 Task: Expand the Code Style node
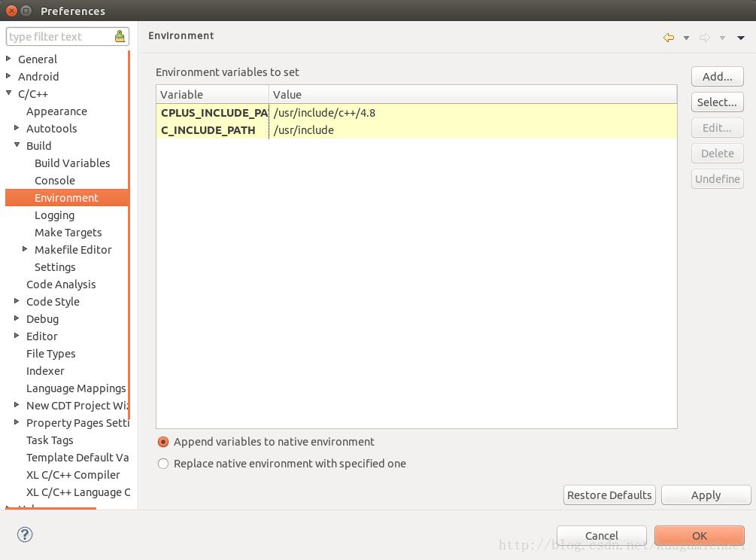click(17, 301)
